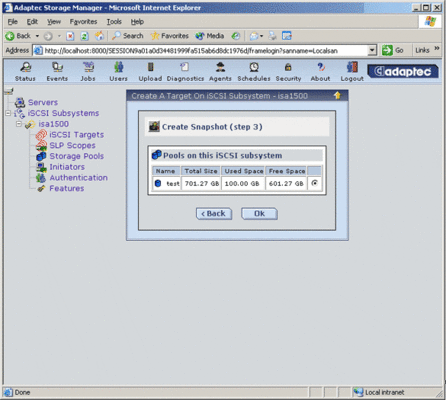
Task: Open the Status toolbar icon
Action: tap(25, 68)
